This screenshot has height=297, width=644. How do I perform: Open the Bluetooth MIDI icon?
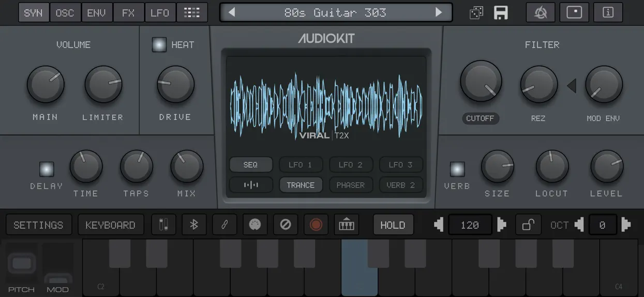pos(194,225)
